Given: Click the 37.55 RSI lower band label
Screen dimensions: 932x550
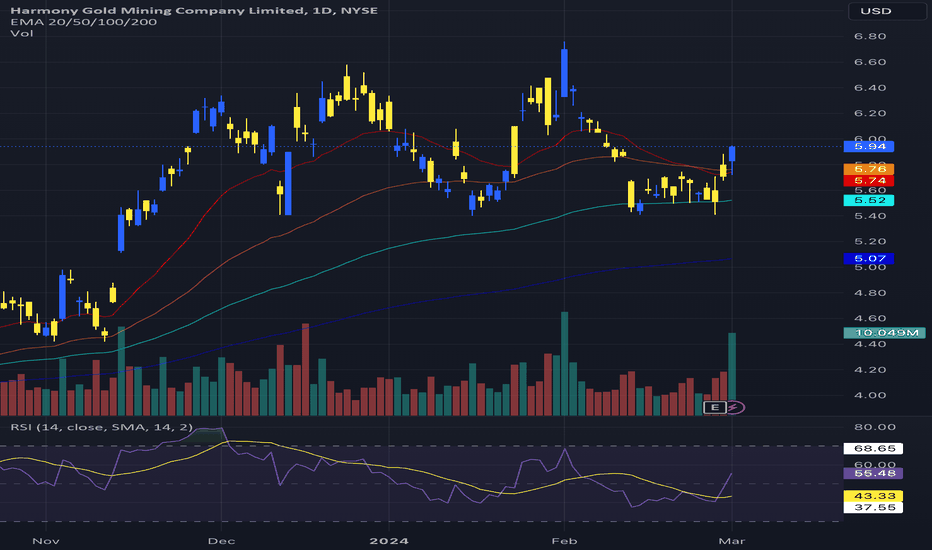Looking at the screenshot, I should click(x=873, y=507).
